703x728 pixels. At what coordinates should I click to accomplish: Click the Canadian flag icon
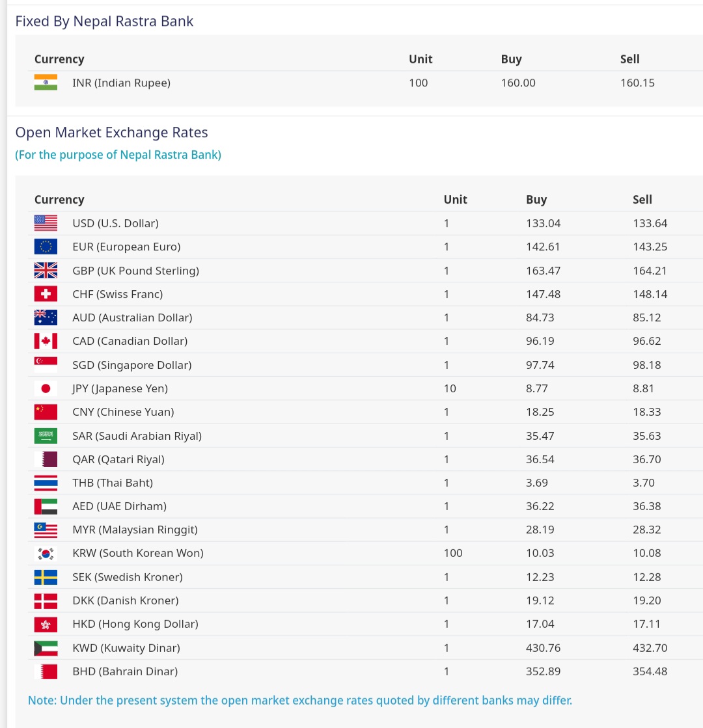tap(46, 341)
